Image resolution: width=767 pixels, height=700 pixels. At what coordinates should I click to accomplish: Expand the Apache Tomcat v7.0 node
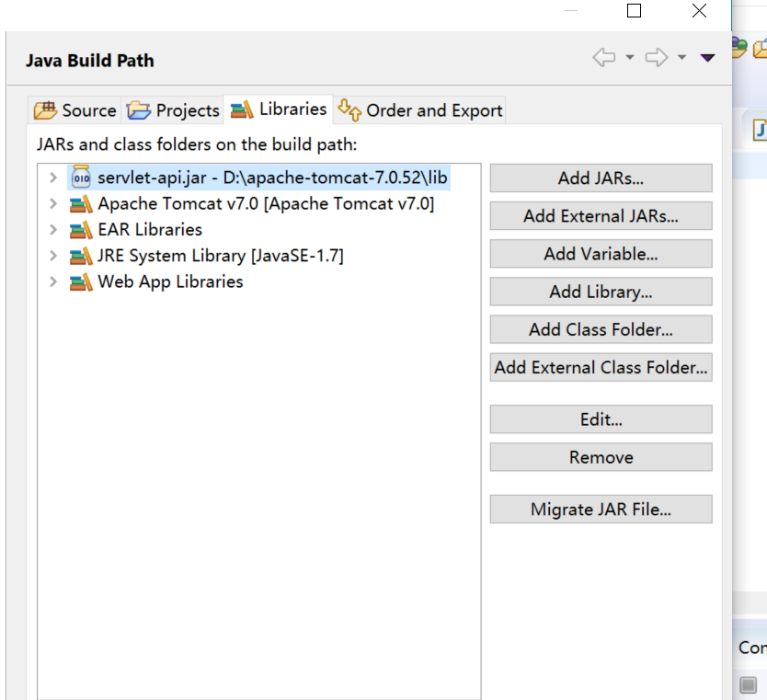click(x=52, y=203)
